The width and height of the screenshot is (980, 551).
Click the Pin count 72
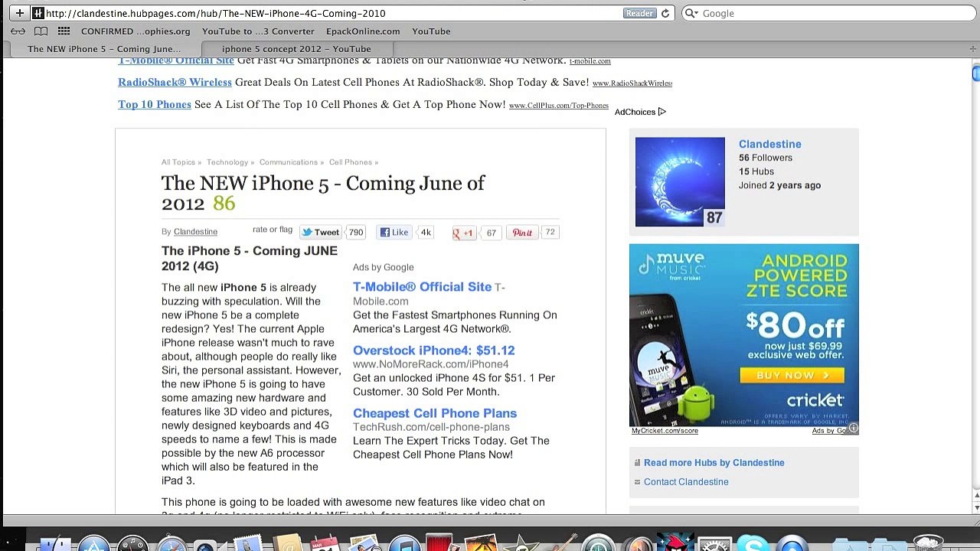550,233
